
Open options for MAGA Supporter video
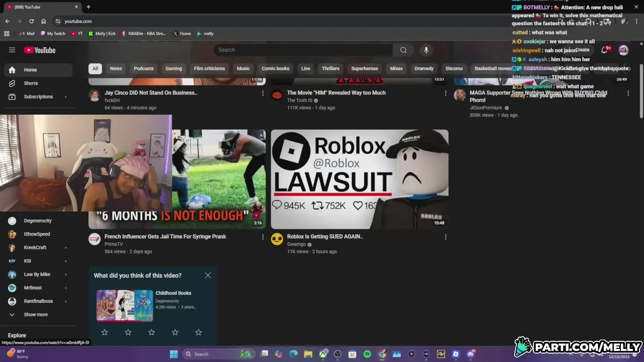click(628, 93)
